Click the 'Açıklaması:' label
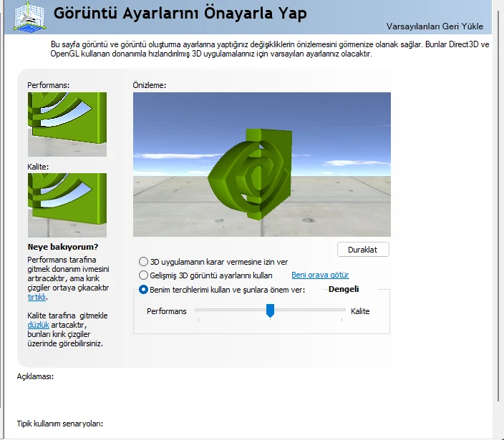 click(x=35, y=376)
